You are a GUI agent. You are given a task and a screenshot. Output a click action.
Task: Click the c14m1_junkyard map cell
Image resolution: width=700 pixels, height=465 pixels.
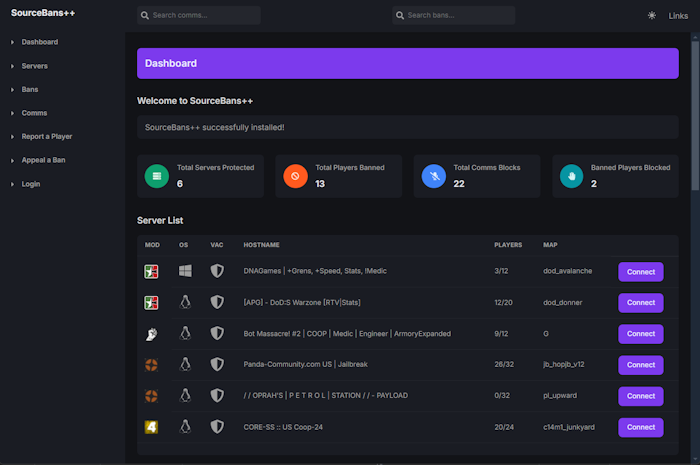[x=569, y=427]
